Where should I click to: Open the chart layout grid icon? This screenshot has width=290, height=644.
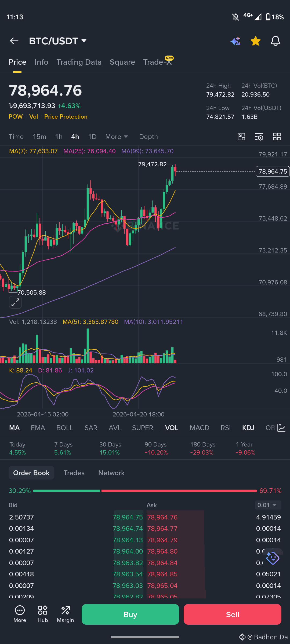(277, 137)
